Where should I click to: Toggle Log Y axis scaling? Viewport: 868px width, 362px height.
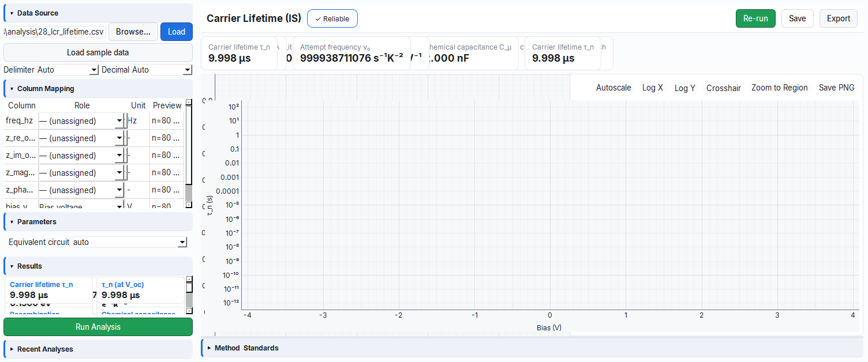click(685, 88)
